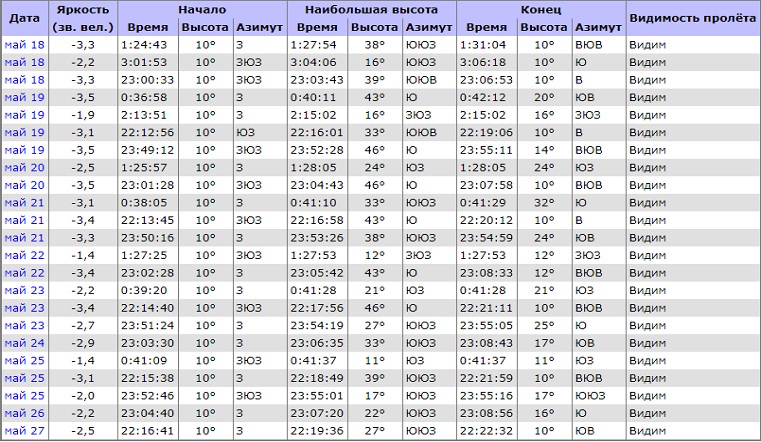Click the Яркость column header
Screen dimensions: 761x442
pyautogui.click(x=84, y=18)
